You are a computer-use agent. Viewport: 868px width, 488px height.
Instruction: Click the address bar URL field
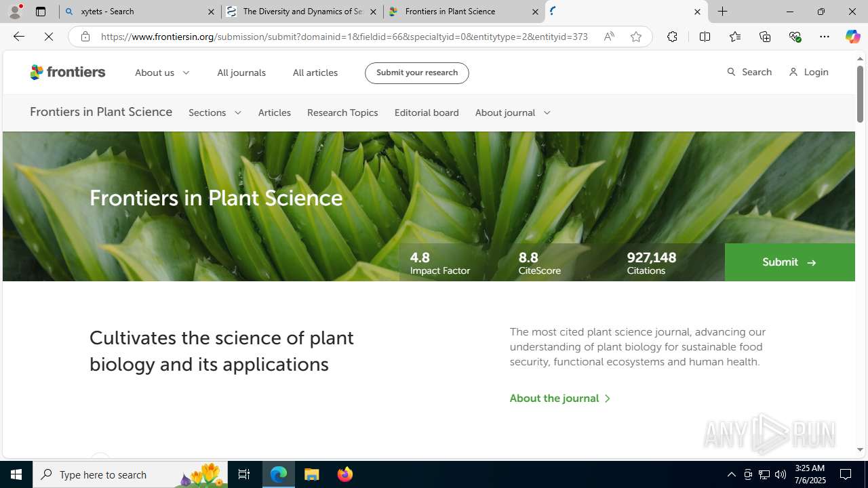click(344, 37)
